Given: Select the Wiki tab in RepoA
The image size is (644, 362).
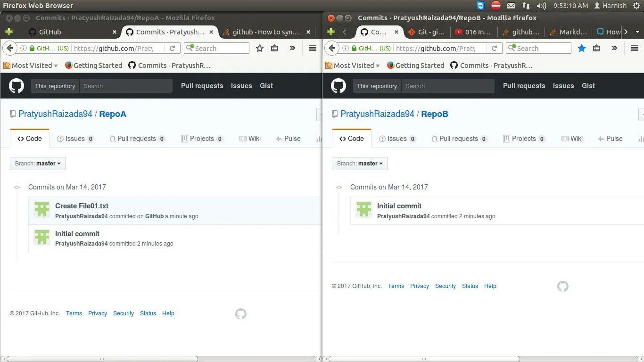Looking at the screenshot, I should (x=250, y=139).
